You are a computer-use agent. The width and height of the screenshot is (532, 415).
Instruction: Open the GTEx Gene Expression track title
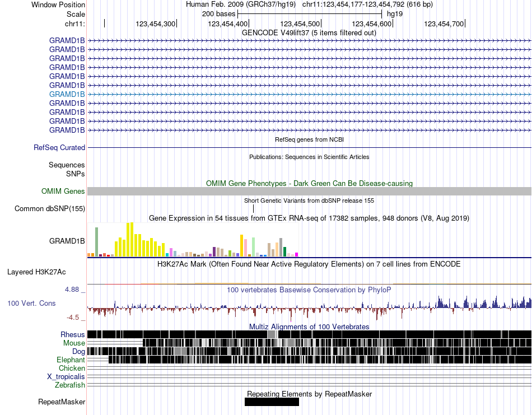309,218
